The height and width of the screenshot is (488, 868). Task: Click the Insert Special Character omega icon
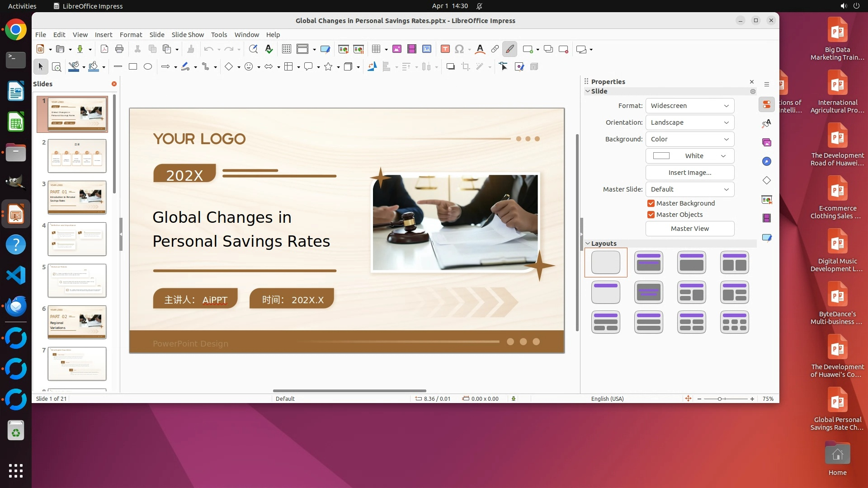(459, 49)
